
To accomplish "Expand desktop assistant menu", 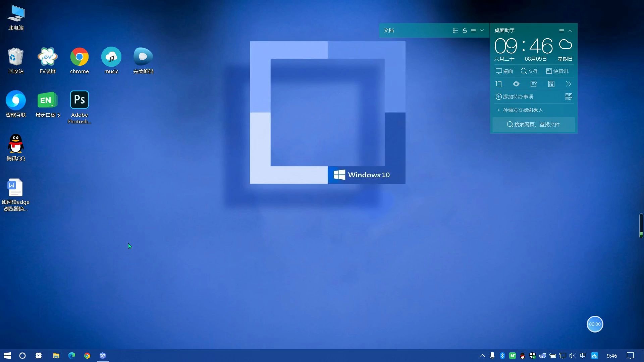I will point(561,30).
